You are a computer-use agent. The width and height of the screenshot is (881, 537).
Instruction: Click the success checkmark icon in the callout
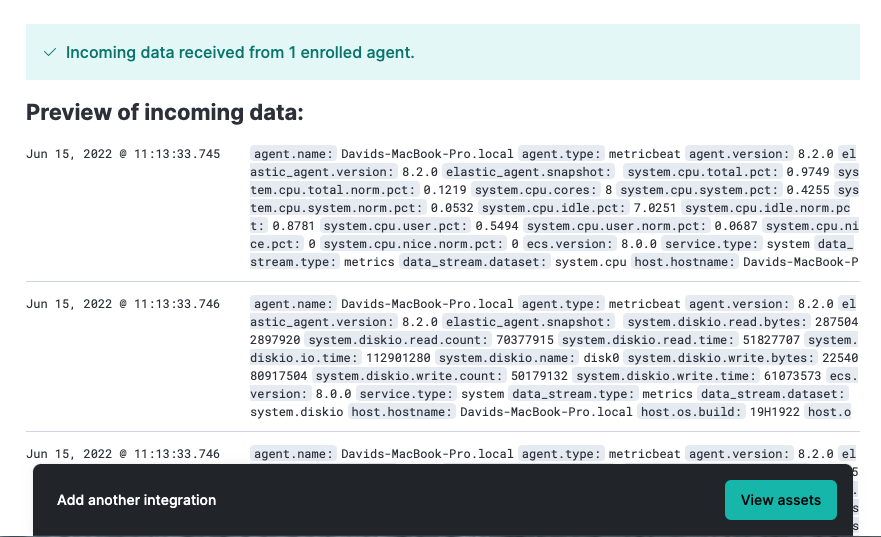point(50,52)
